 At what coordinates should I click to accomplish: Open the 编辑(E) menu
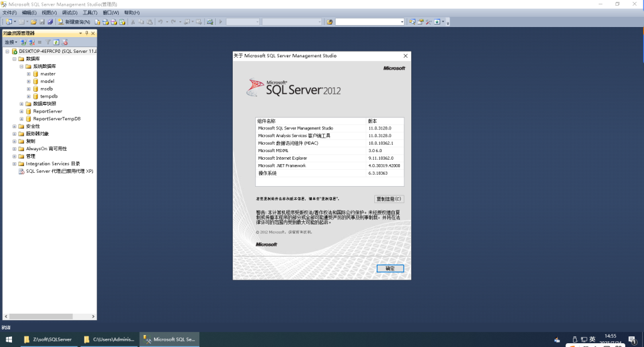tap(29, 13)
